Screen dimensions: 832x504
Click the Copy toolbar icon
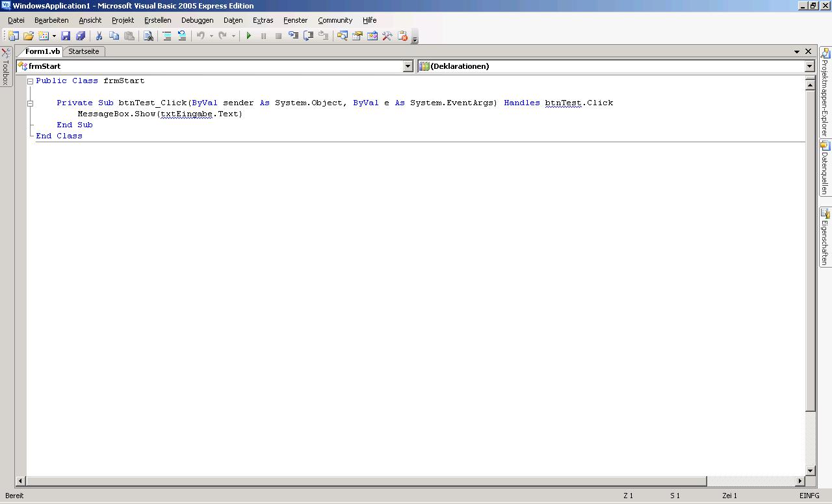coord(114,36)
